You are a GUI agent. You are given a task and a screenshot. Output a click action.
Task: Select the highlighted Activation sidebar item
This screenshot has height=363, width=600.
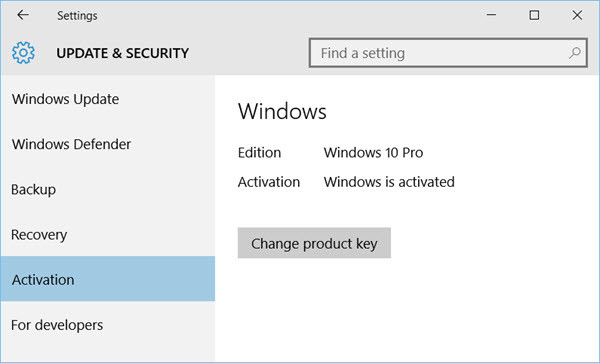click(x=108, y=279)
